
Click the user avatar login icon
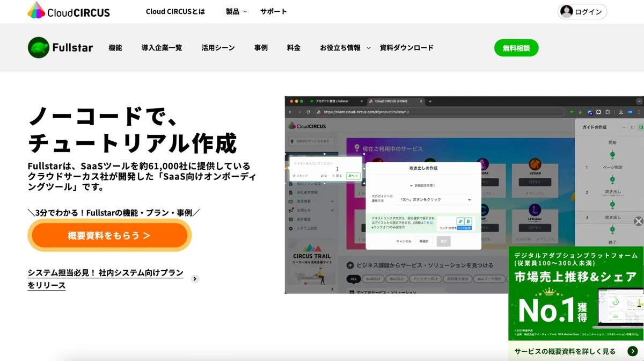click(566, 11)
